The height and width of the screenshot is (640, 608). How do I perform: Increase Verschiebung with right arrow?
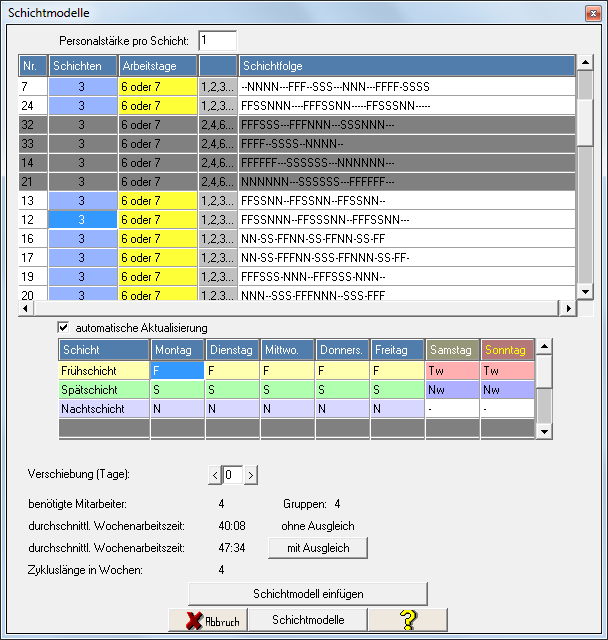250,474
